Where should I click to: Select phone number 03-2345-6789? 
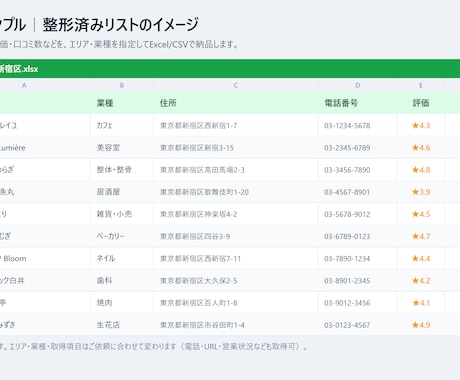(347, 148)
